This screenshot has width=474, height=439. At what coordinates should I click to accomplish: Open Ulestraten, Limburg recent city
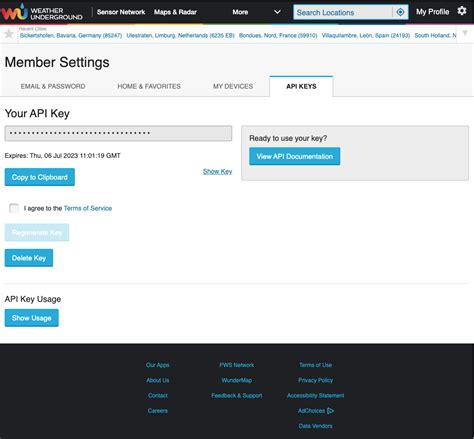tap(180, 35)
